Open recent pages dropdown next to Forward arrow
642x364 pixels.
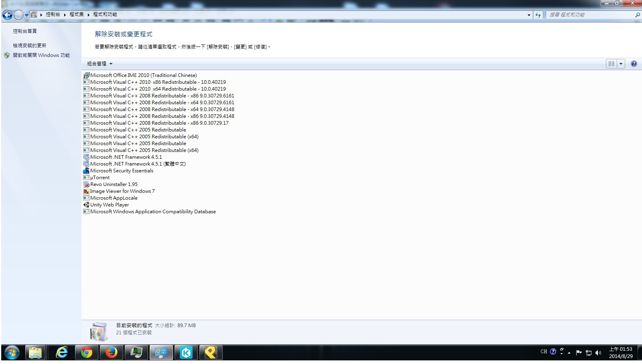26,15
